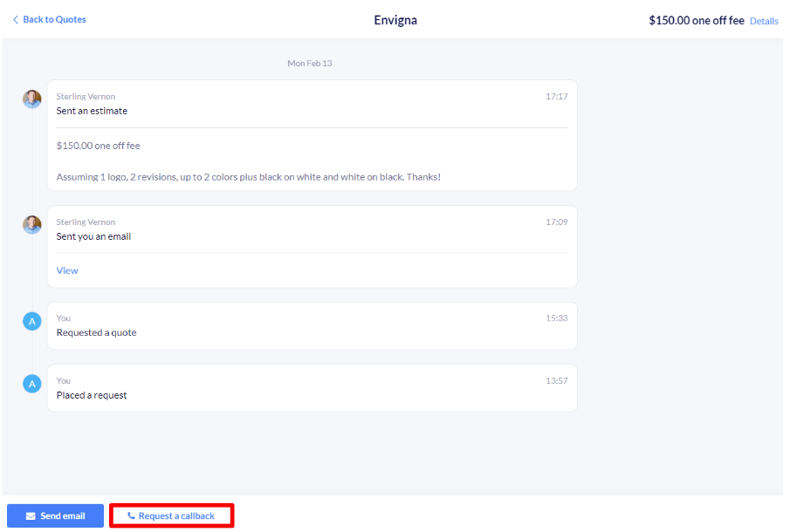Click Sterling Vernon's avatar beside the estimate
The image size is (790, 532).
[x=32, y=99]
